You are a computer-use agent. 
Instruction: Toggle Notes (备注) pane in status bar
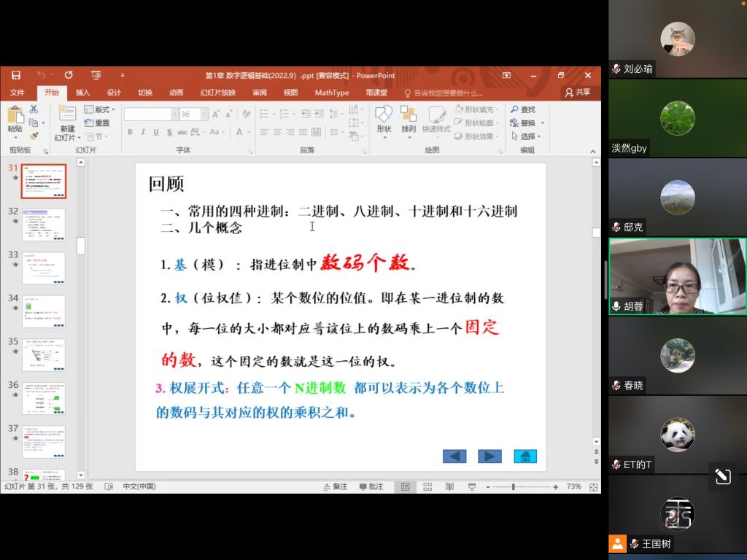(335, 486)
